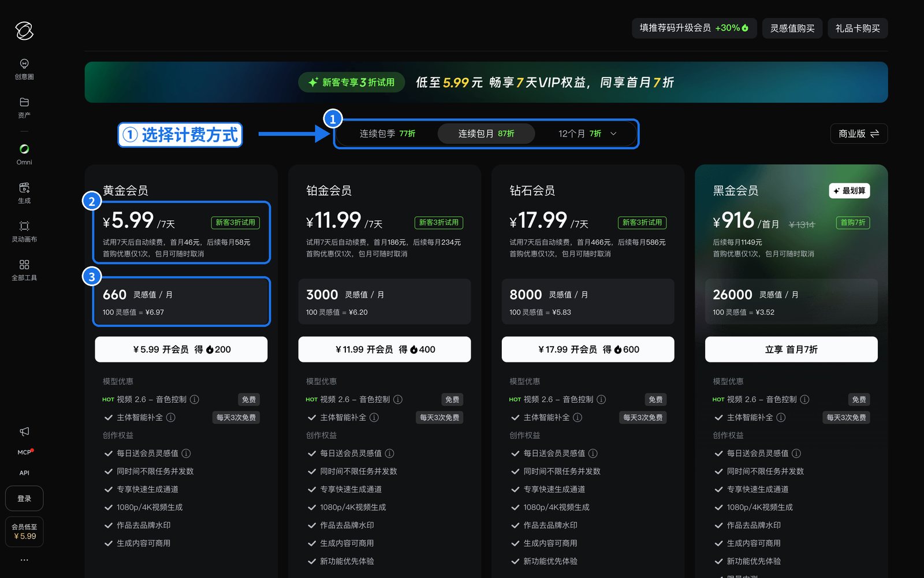The image size is (924, 578).
Task: Open API in the sidebar
Action: coord(24,473)
